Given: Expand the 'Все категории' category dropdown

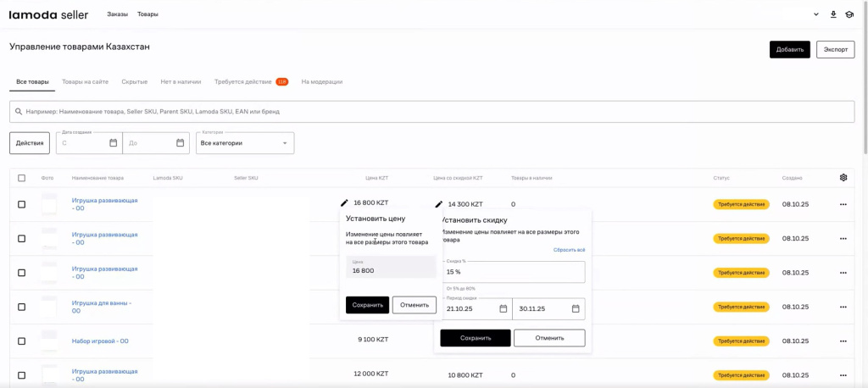Looking at the screenshot, I should [245, 143].
